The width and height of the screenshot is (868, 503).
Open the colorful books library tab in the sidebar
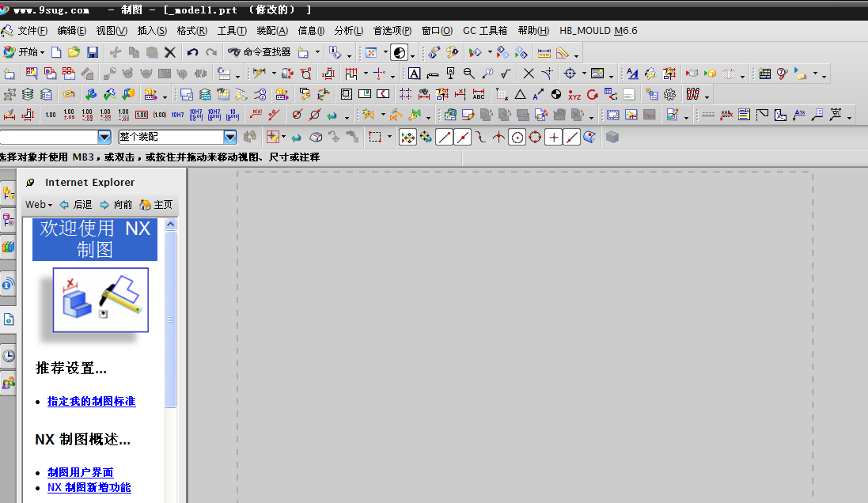(x=8, y=247)
